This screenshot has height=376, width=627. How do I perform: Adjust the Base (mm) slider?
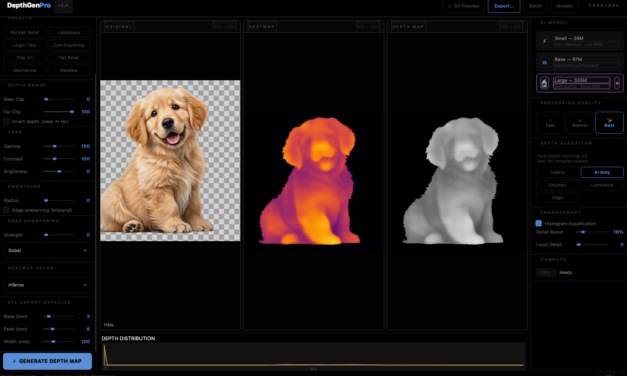59,316
